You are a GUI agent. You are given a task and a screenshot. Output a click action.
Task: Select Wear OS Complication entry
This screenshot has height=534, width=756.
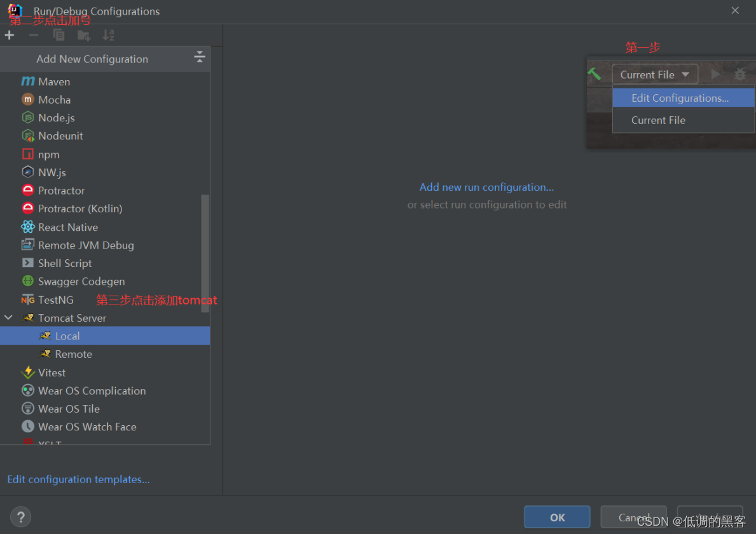105,391
